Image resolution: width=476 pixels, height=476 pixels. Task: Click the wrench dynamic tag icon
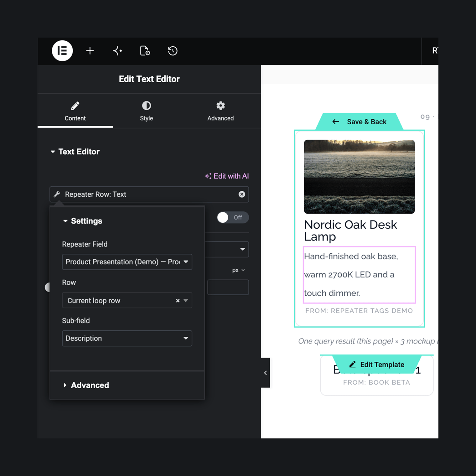click(57, 194)
